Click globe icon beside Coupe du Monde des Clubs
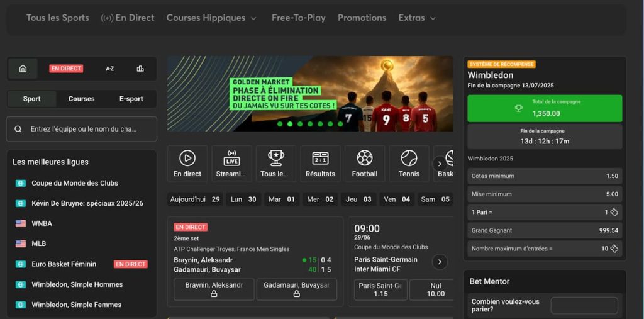 click(x=21, y=183)
